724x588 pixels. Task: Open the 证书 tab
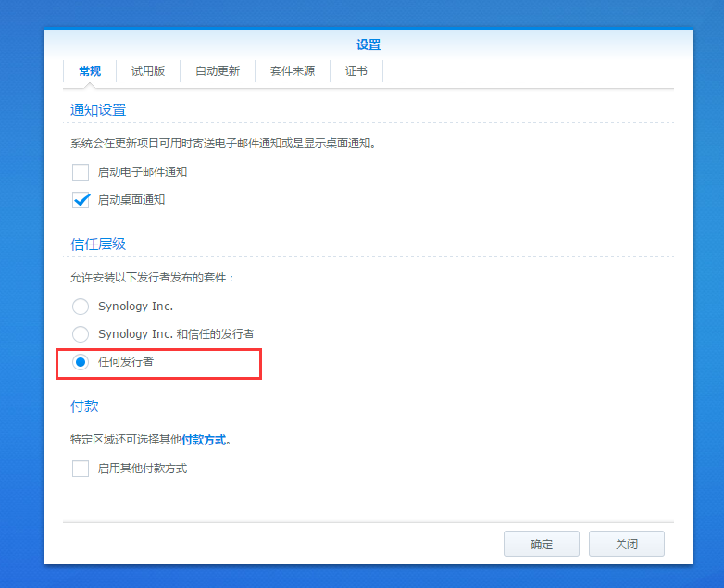point(356,71)
